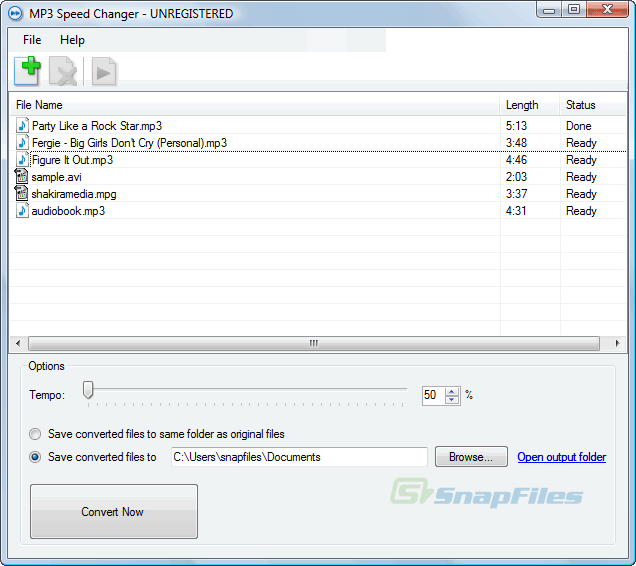Click music note icon beside Figure It Out.mp3
This screenshot has width=636, height=566.
22,159
